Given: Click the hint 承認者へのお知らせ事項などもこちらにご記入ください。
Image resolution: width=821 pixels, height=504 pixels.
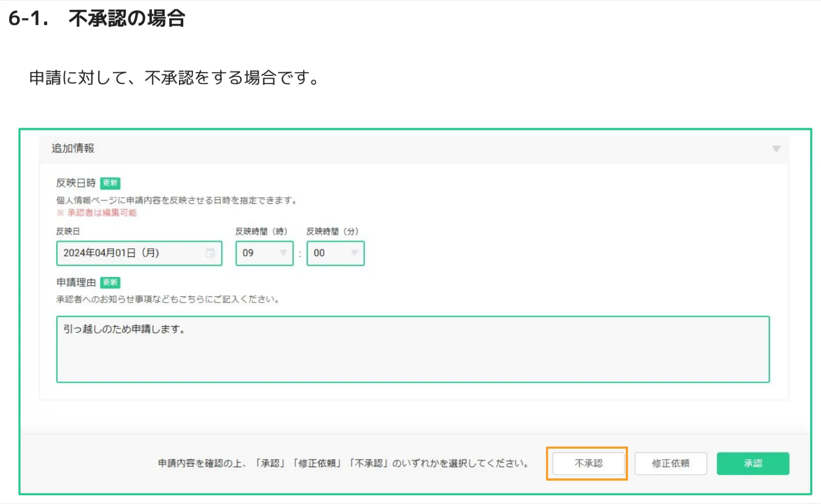Looking at the screenshot, I should [168, 299].
